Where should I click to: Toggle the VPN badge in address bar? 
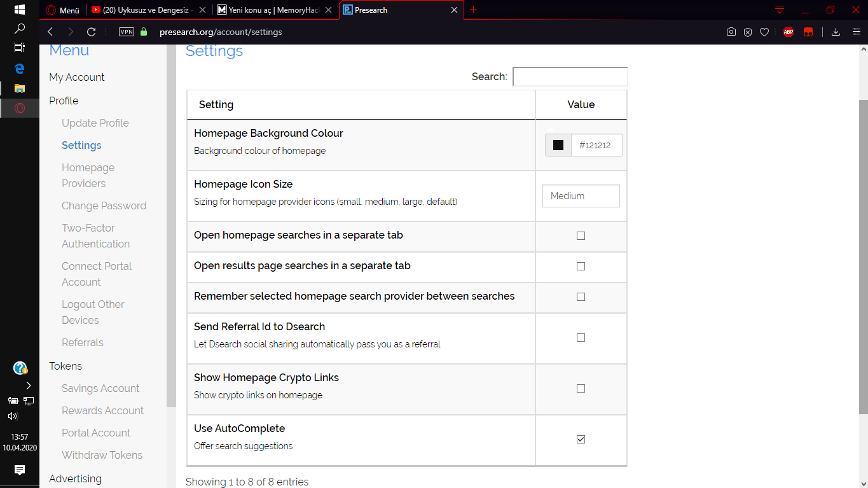click(127, 32)
